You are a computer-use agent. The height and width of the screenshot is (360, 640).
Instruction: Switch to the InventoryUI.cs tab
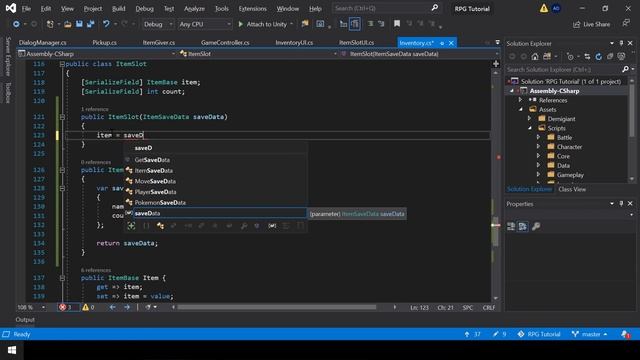click(294, 42)
